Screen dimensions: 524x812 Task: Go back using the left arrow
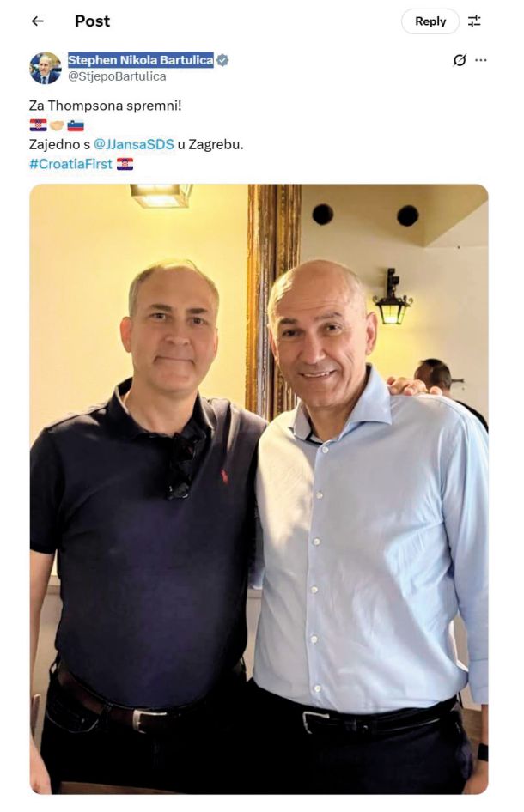coord(37,21)
